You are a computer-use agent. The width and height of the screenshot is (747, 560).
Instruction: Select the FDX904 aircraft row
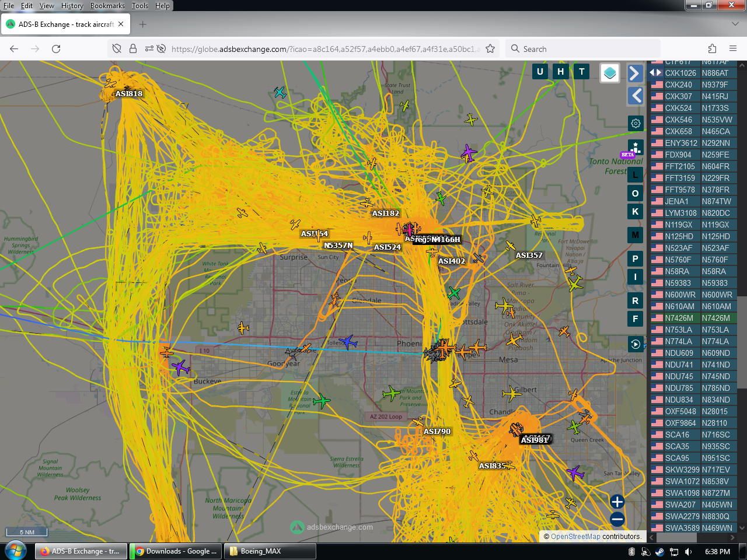click(693, 155)
